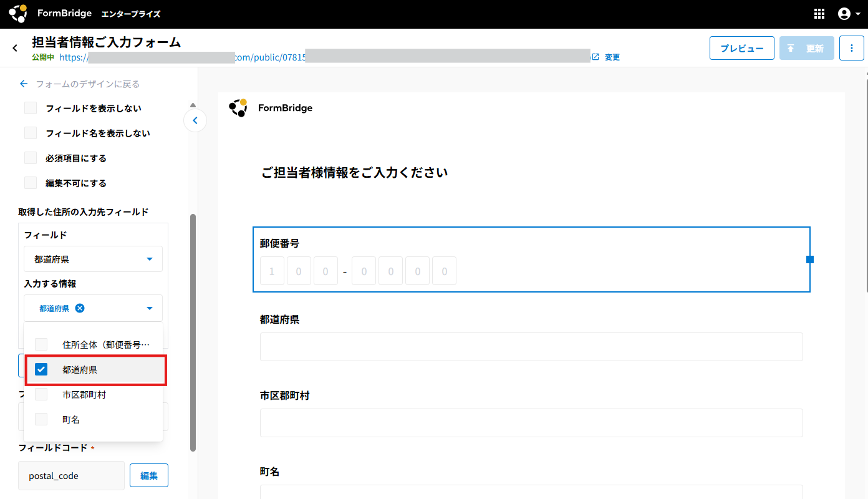Click the 都道府県 text input in form
Image resolution: width=868 pixels, height=499 pixels.
pyautogui.click(x=531, y=347)
